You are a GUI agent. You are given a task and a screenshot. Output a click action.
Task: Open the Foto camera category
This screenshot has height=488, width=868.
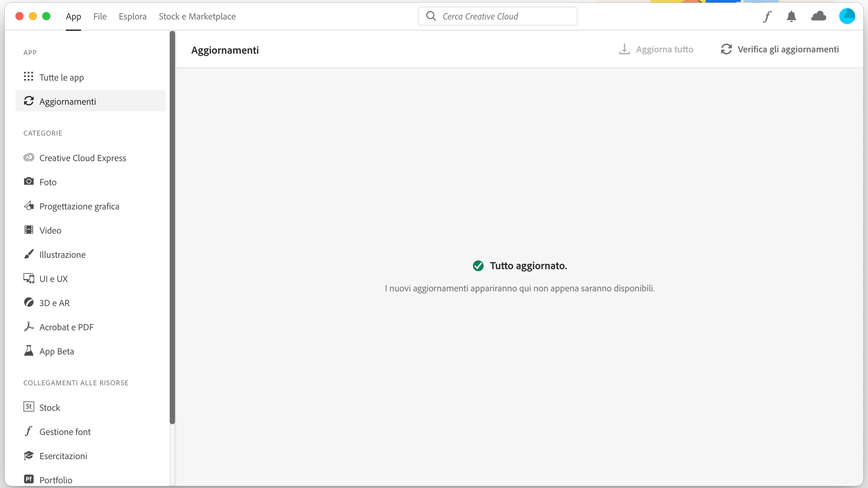tap(48, 182)
